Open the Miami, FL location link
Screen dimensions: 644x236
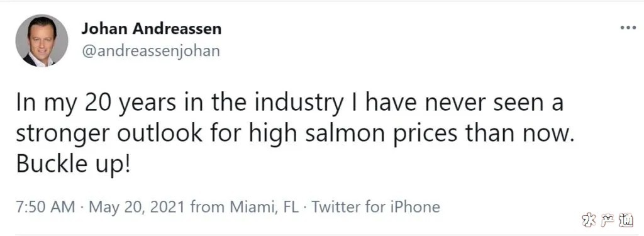point(264,207)
